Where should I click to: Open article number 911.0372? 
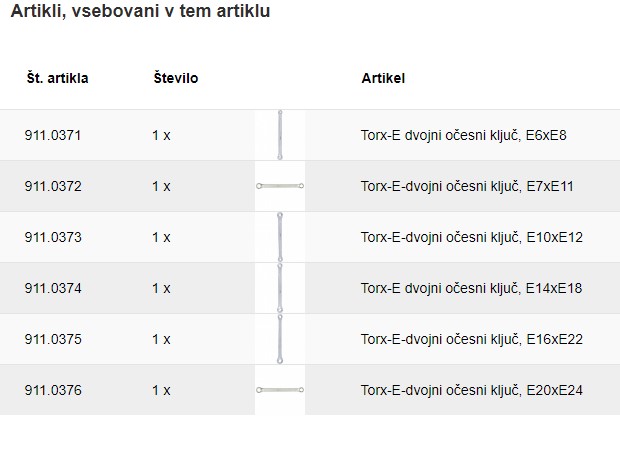[53, 186]
